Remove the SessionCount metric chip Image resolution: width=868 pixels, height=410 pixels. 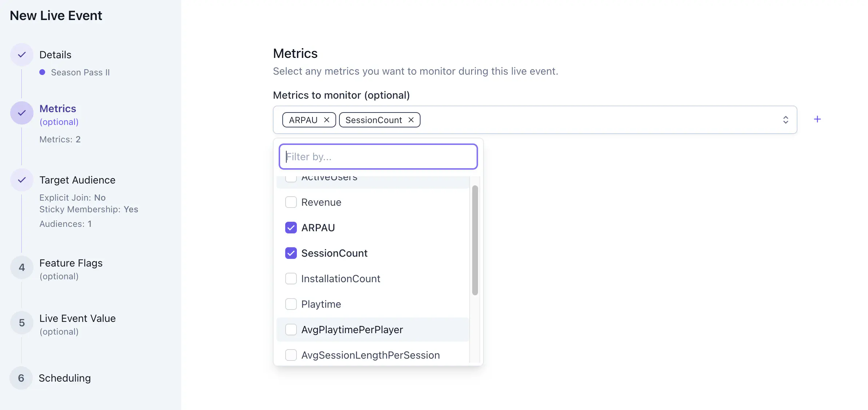pyautogui.click(x=411, y=119)
